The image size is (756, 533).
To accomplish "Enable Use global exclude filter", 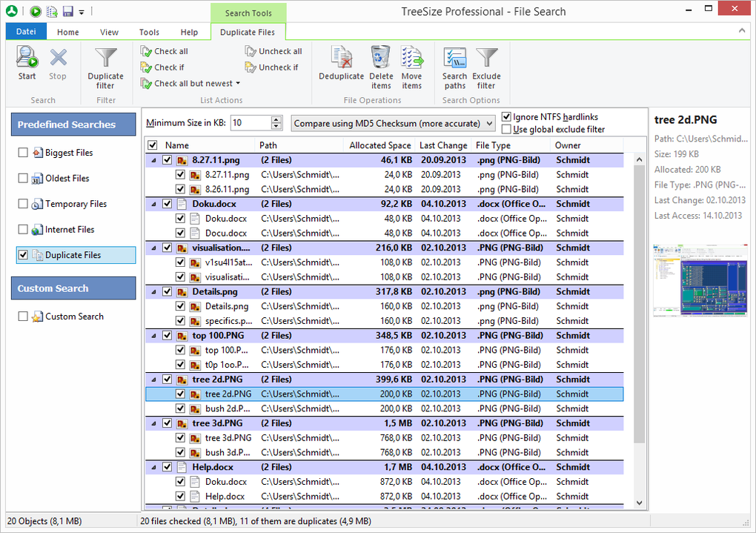I will tap(506, 129).
